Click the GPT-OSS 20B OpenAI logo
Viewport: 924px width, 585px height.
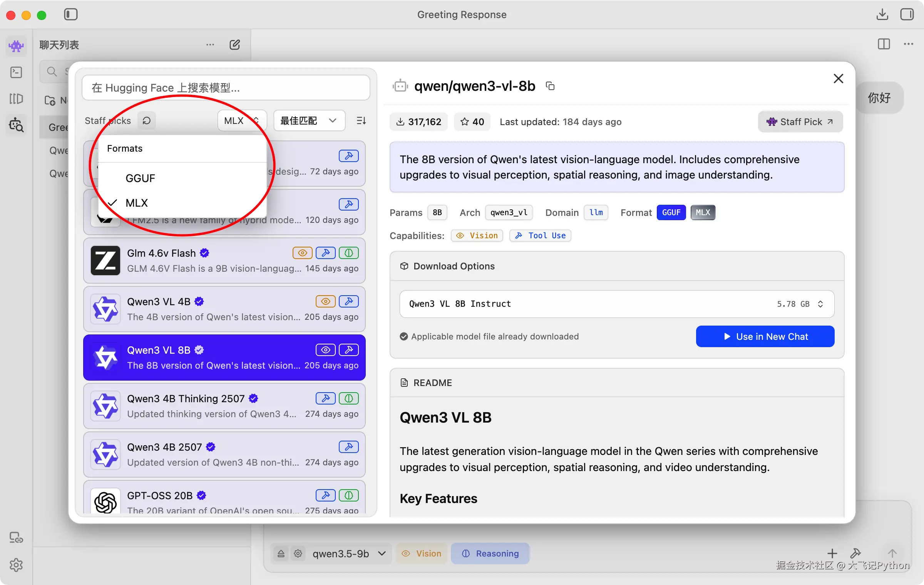[105, 502]
